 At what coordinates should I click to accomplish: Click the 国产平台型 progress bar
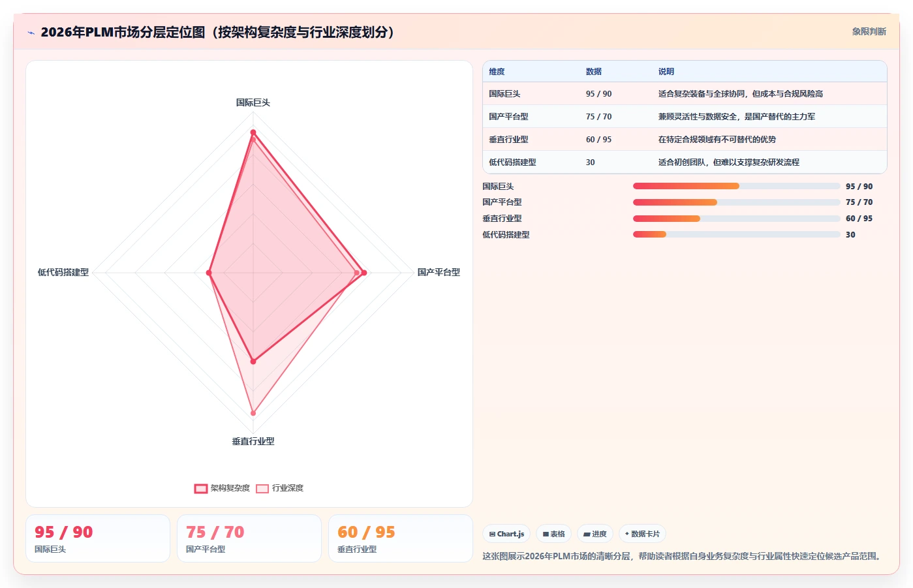[x=736, y=202]
